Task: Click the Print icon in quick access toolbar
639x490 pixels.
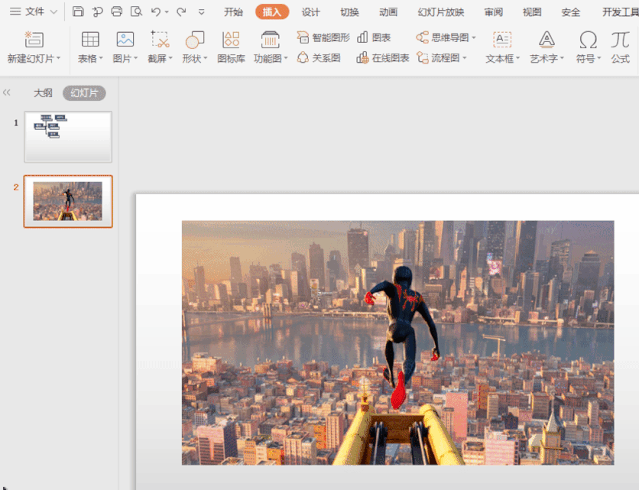Action: 117,12
